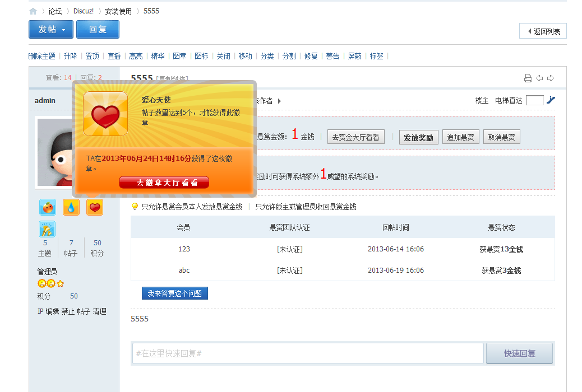Select 关闭 moderation action

click(x=224, y=56)
